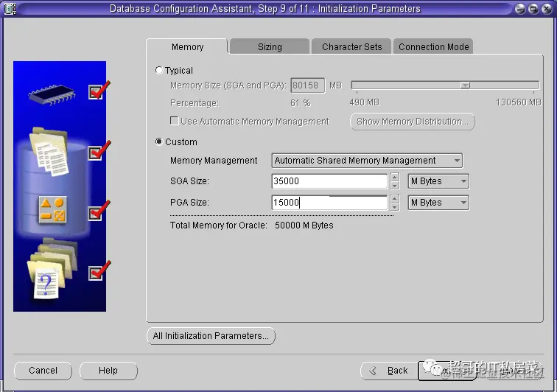Decrease SGA Size with down arrow
Screen dimensions: 557x392
(394, 186)
